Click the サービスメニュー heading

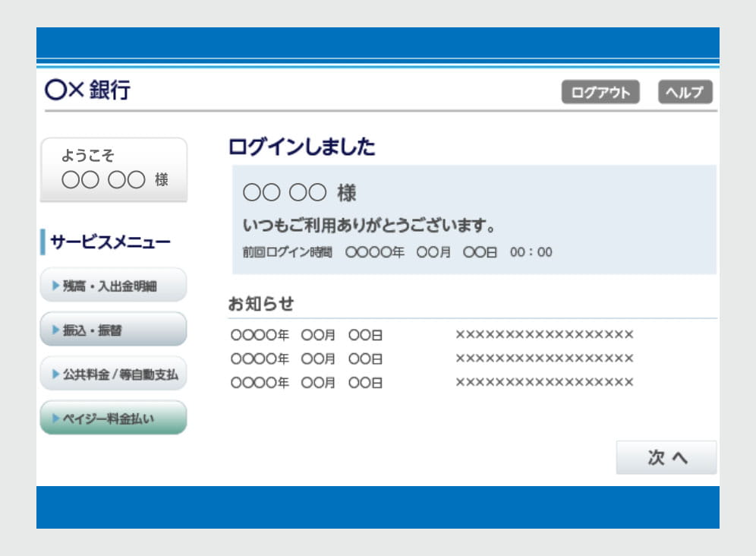coord(110,242)
